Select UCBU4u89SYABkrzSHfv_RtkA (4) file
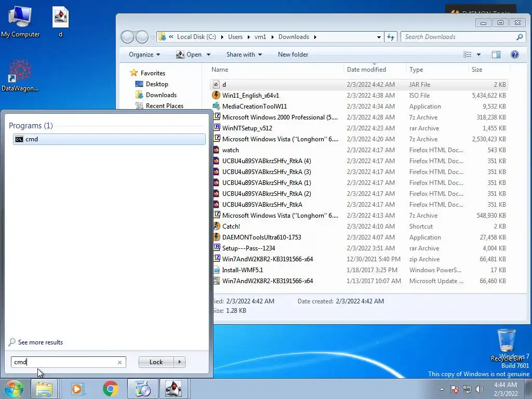The image size is (532, 399). pos(359,161)
